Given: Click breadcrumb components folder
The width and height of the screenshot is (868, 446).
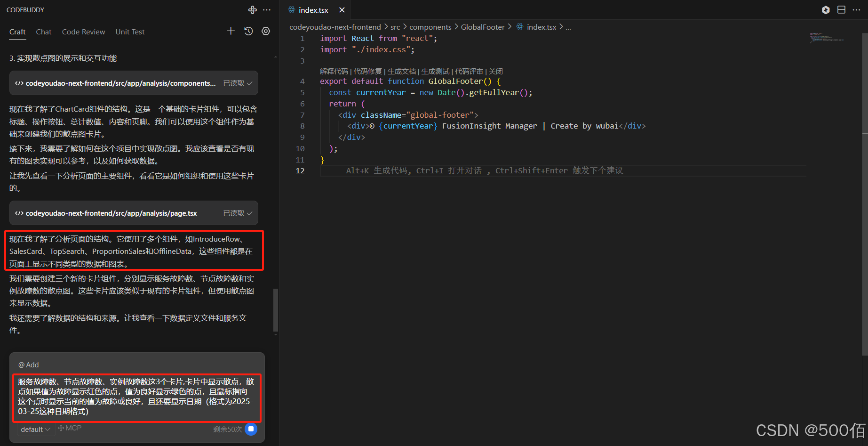Looking at the screenshot, I should coord(430,27).
